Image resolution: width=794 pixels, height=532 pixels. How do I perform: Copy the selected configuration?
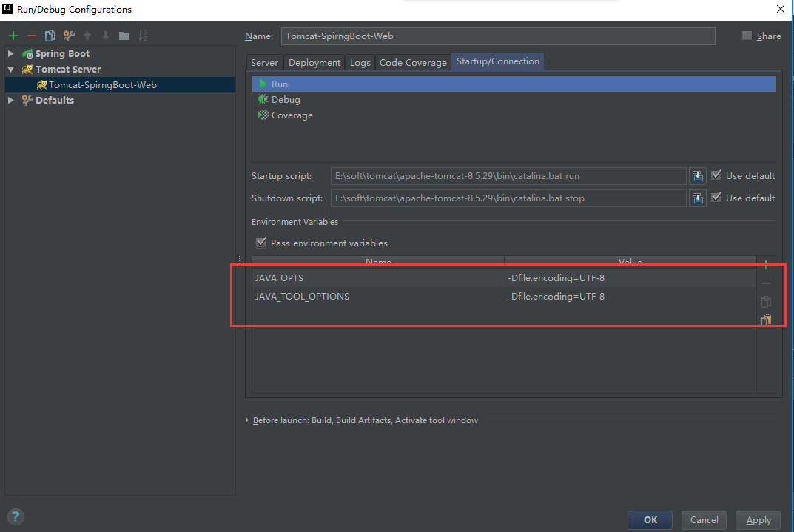(x=50, y=36)
